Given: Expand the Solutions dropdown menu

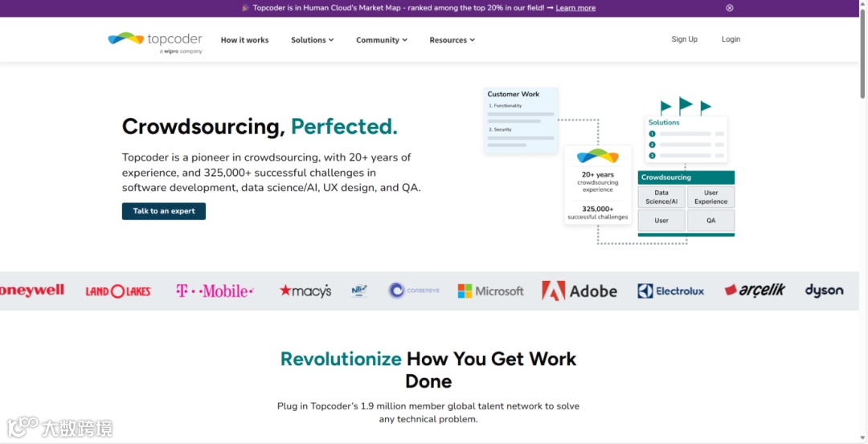Looking at the screenshot, I should pos(312,40).
